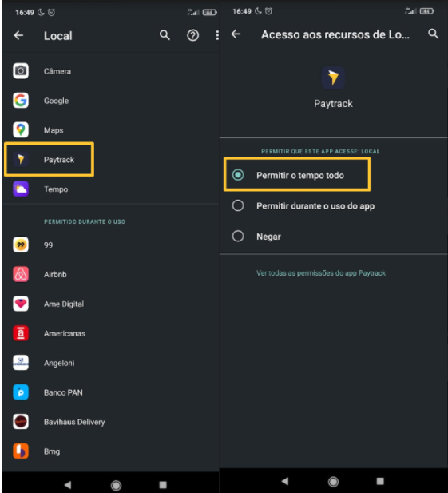Open the three-dot overflow menu
Image resolution: width=448 pixels, height=493 pixels.
click(x=217, y=35)
